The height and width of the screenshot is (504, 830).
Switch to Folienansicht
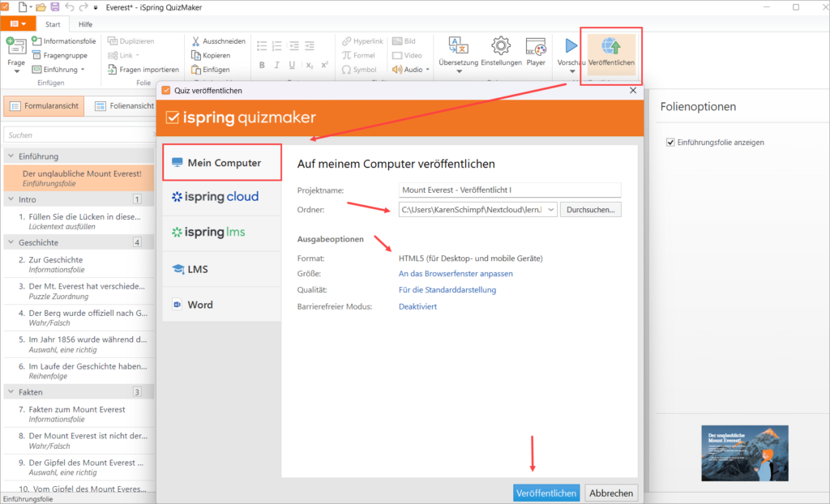click(x=124, y=106)
